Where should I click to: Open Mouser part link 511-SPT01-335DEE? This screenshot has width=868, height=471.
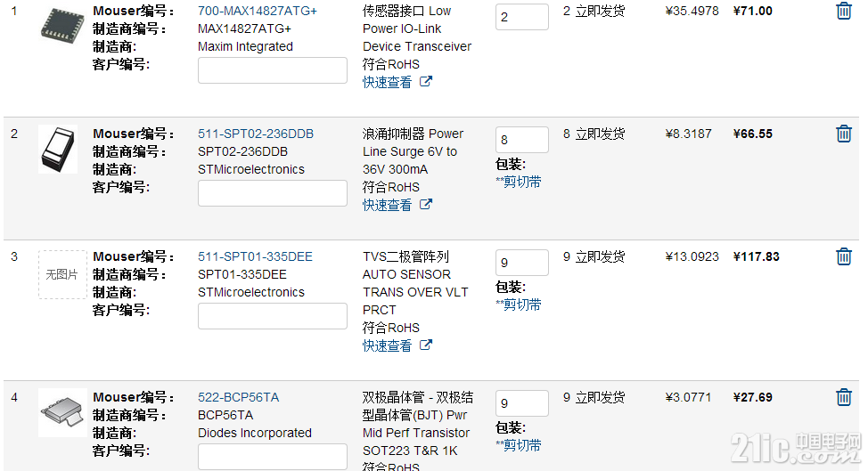tap(255, 256)
